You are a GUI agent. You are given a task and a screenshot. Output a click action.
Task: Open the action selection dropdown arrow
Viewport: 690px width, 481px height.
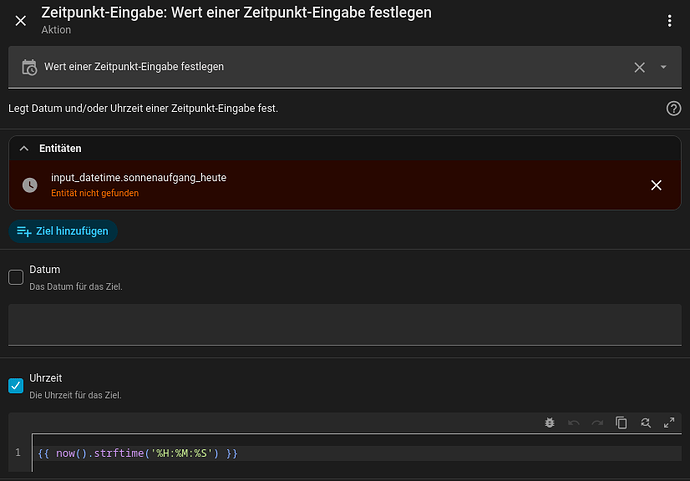(663, 67)
